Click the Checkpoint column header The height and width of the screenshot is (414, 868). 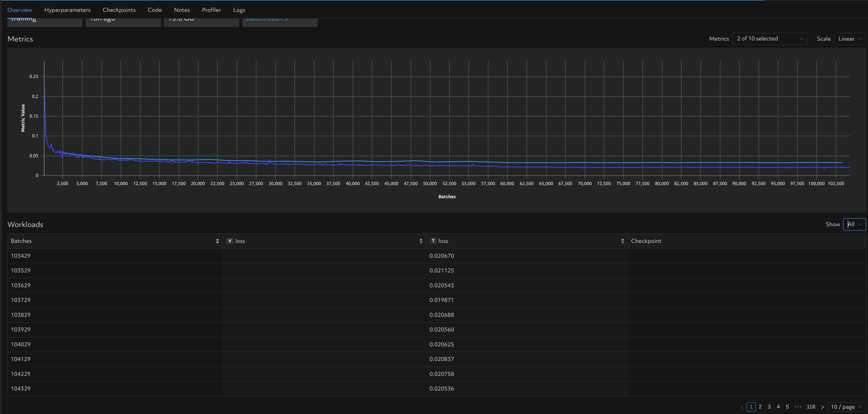(x=646, y=241)
